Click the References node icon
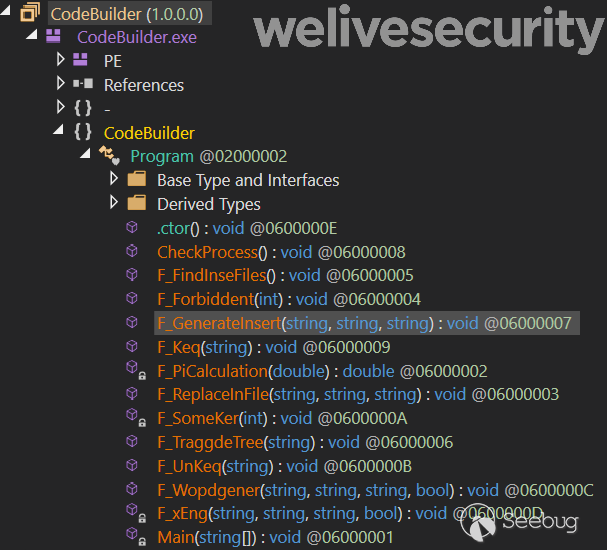Screen dimensions: 607x550 pyautogui.click(x=81, y=85)
